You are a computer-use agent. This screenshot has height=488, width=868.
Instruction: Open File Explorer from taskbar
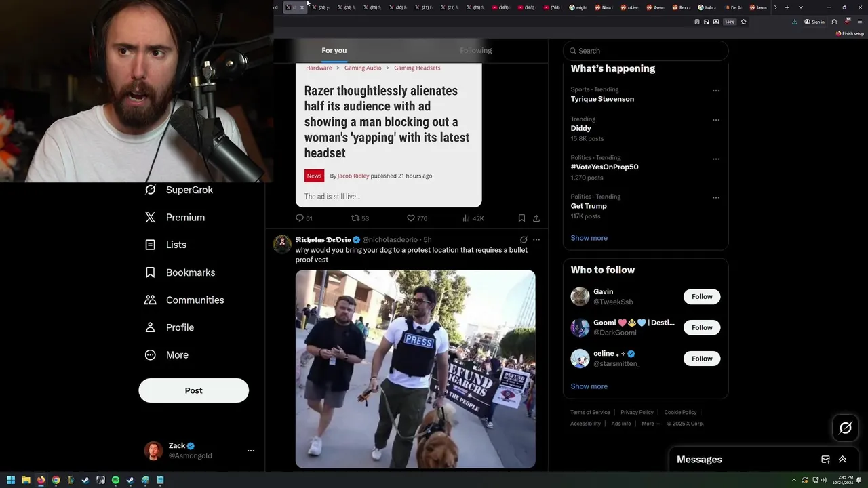click(x=26, y=480)
